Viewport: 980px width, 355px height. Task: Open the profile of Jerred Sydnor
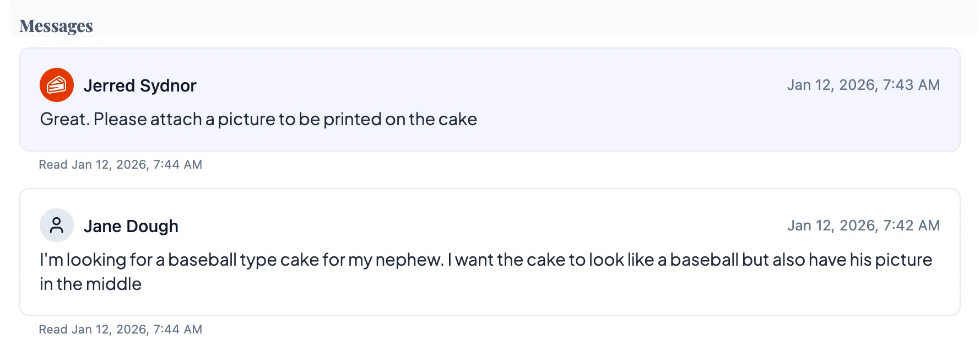coord(140,85)
